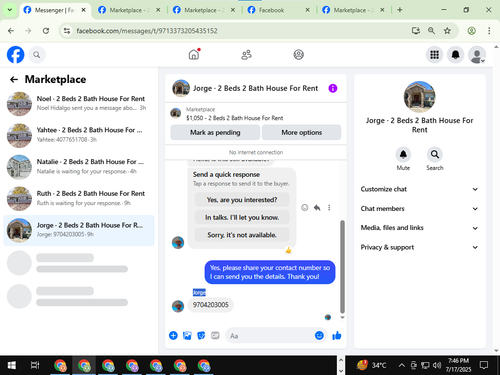Open a new browser tab
The image size is (500, 375).
tap(400, 10)
